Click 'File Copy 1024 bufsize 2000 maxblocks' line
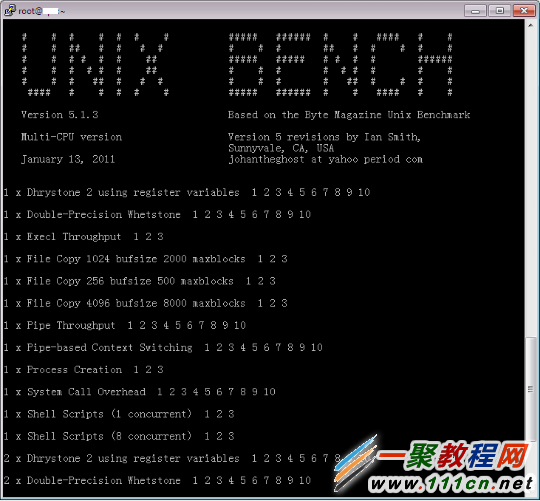Viewport: 540px width, 501px height. (146, 259)
